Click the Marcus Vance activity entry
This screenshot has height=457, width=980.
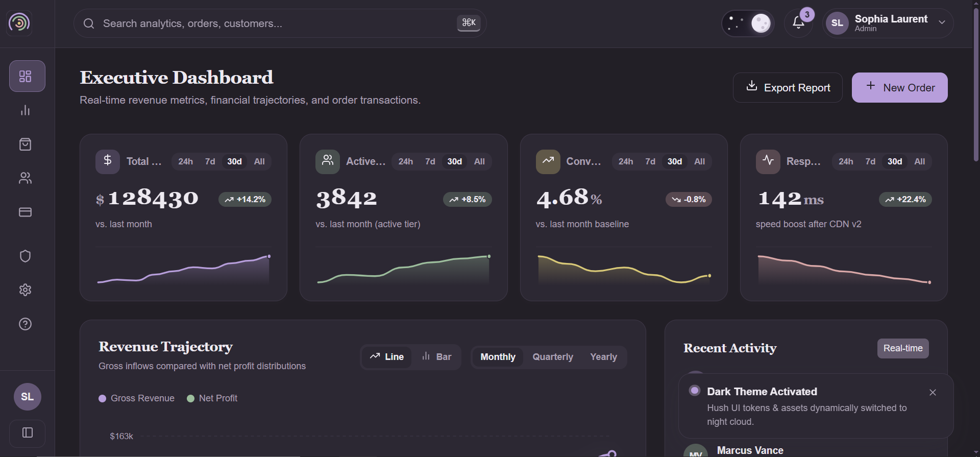(750, 450)
